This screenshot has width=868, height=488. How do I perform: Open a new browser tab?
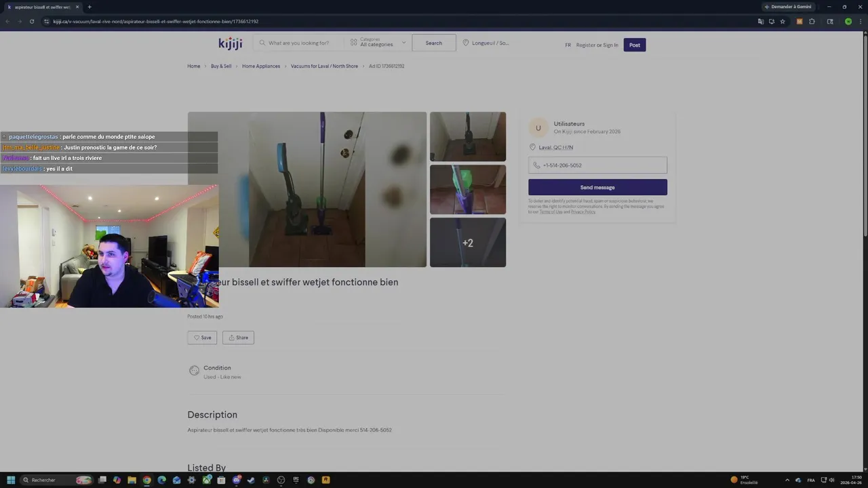[x=90, y=7]
